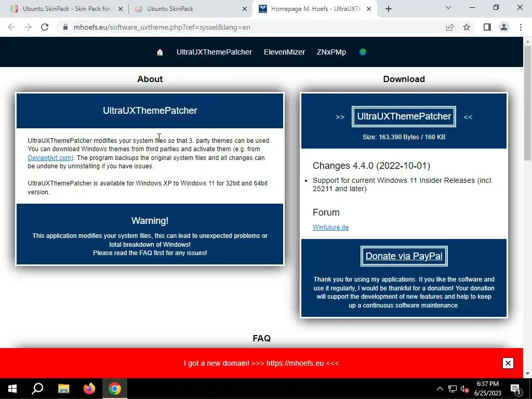
Task: Launch Firefox from the taskbar
Action: (x=89, y=389)
